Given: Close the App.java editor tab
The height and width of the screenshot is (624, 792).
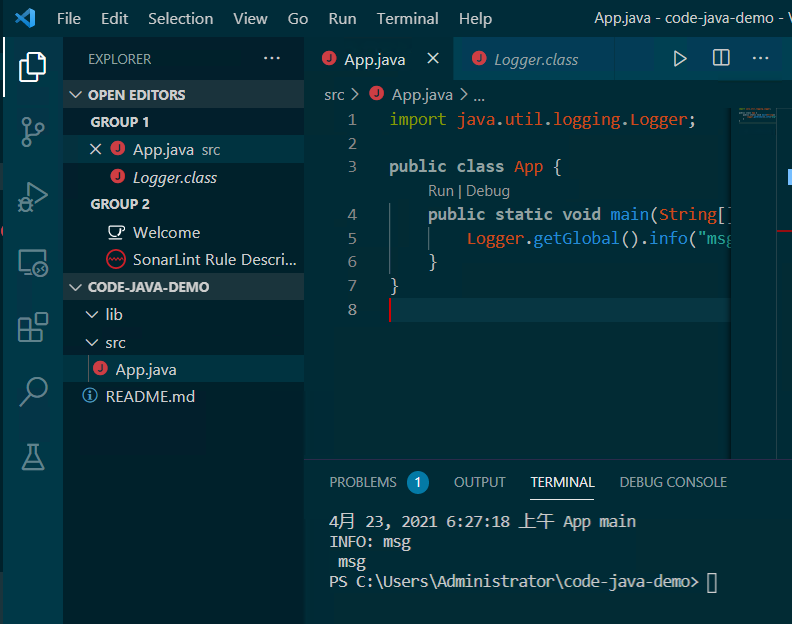Looking at the screenshot, I should (433, 59).
